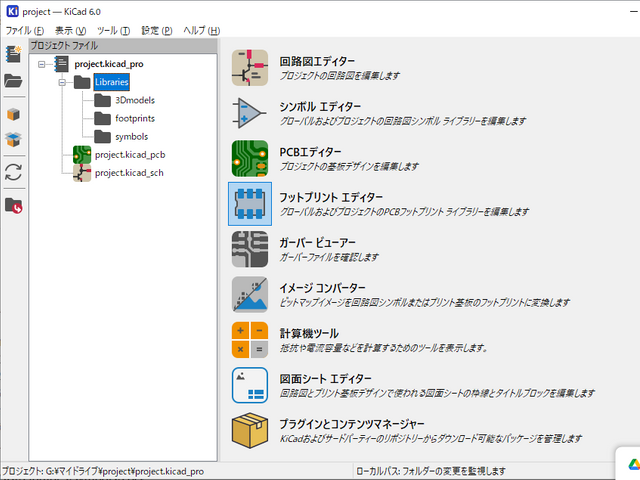Image resolution: width=640 pixels, height=480 pixels.
Task: Open the 表示 (V) menu
Action: [x=70, y=31]
